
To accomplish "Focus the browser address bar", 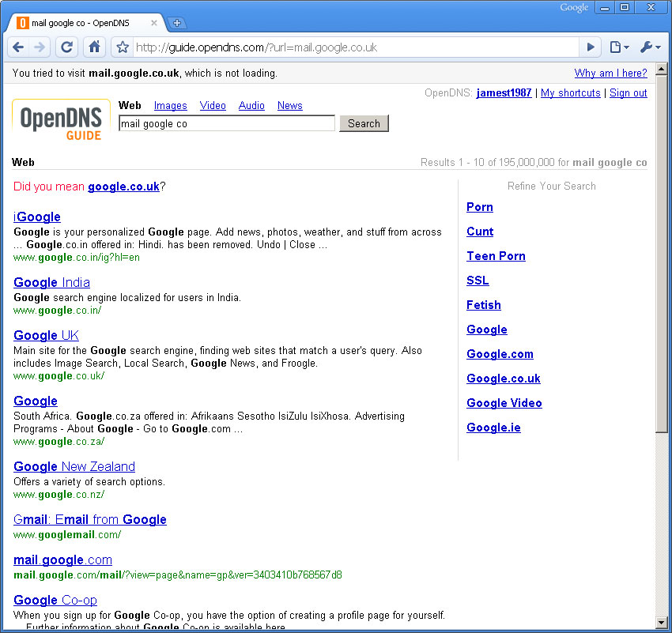I will click(x=356, y=47).
